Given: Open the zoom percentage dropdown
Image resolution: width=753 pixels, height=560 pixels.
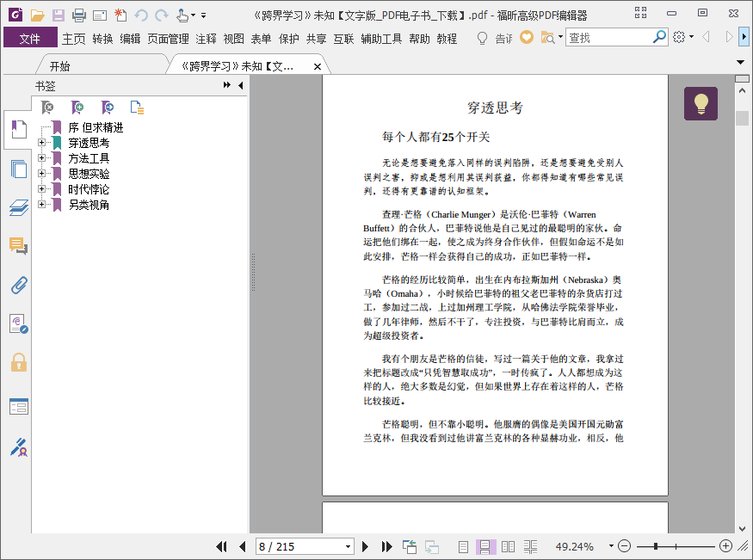Looking at the screenshot, I should 611,546.
